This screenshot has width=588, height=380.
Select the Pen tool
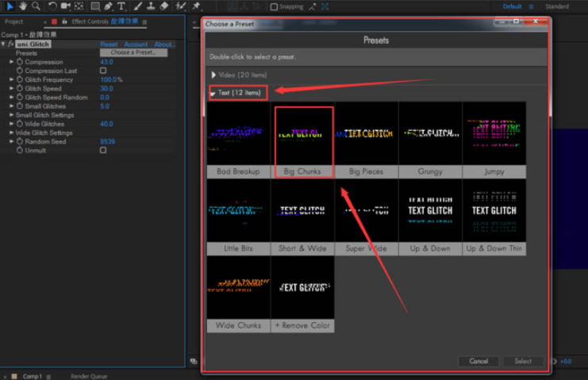click(x=108, y=6)
